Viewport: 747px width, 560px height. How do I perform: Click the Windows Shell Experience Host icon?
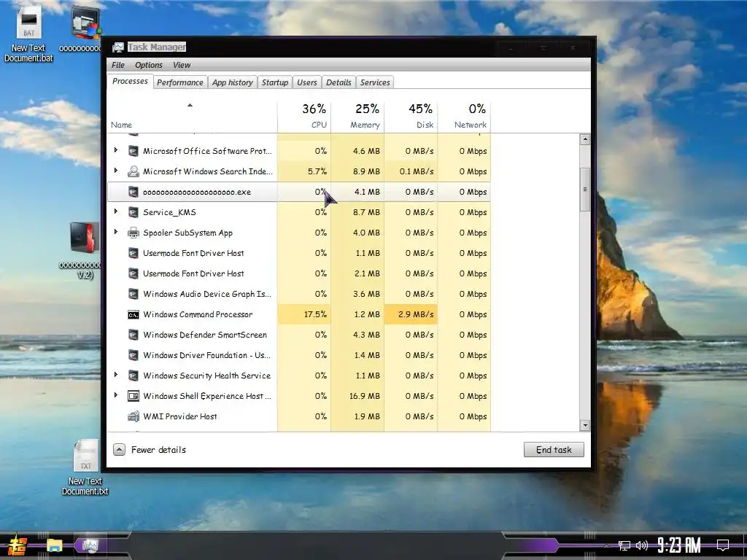click(x=133, y=396)
